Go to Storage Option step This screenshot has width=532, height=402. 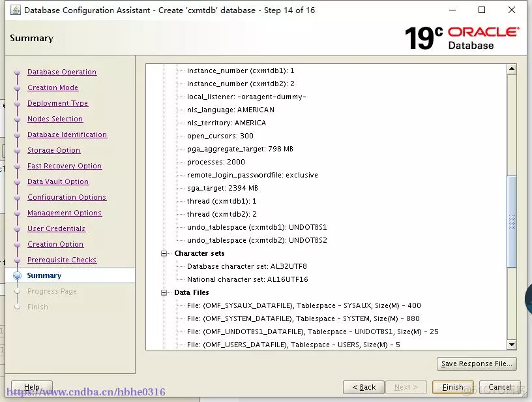(x=53, y=150)
